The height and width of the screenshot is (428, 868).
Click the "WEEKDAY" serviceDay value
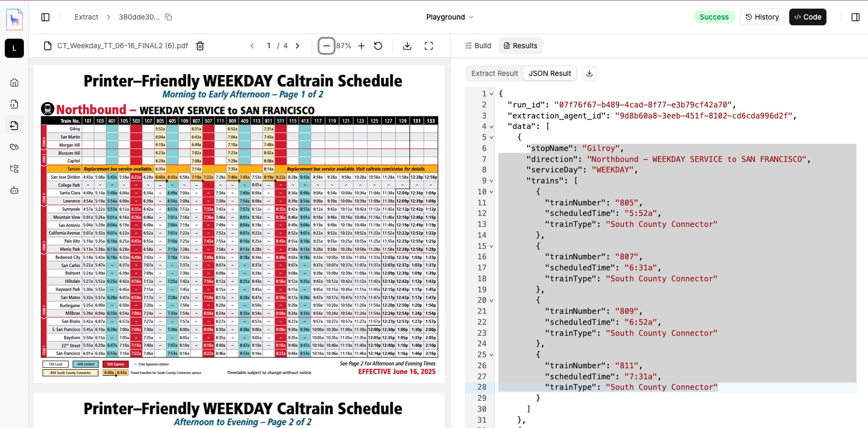[612, 170]
